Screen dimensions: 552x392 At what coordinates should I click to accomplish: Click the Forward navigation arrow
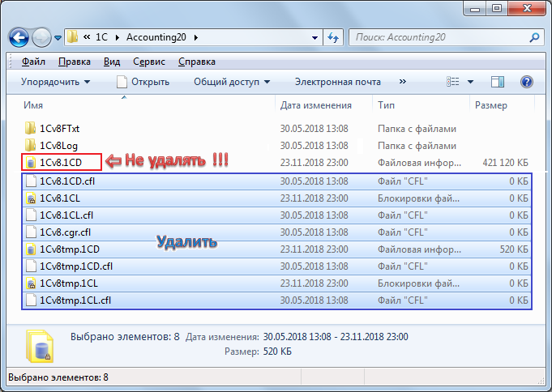(41, 37)
